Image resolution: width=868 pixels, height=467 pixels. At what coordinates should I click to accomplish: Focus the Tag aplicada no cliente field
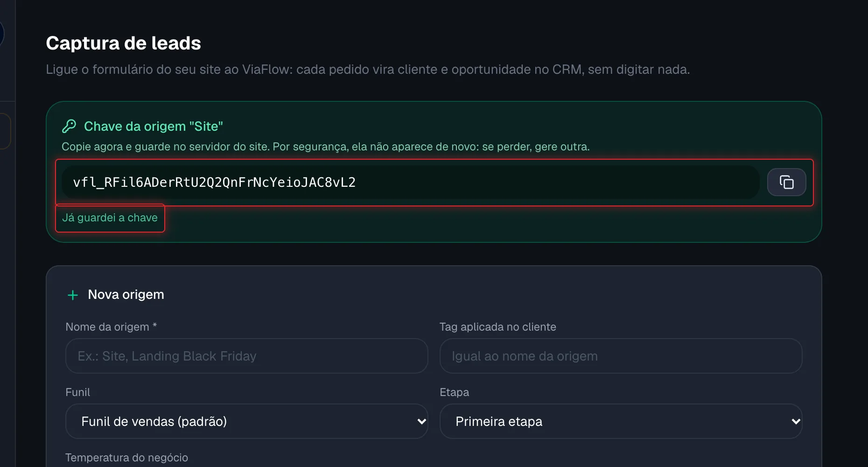[621, 356]
